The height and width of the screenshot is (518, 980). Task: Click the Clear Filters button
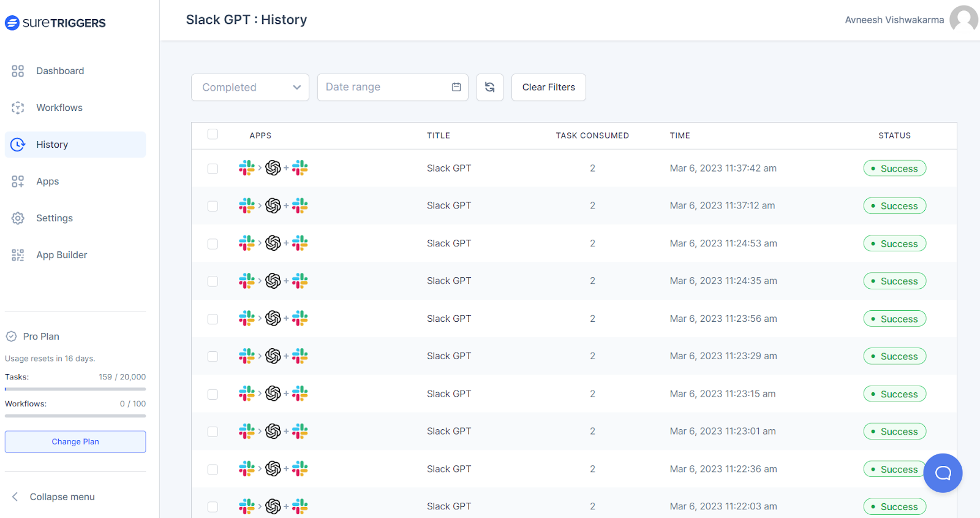pyautogui.click(x=549, y=87)
